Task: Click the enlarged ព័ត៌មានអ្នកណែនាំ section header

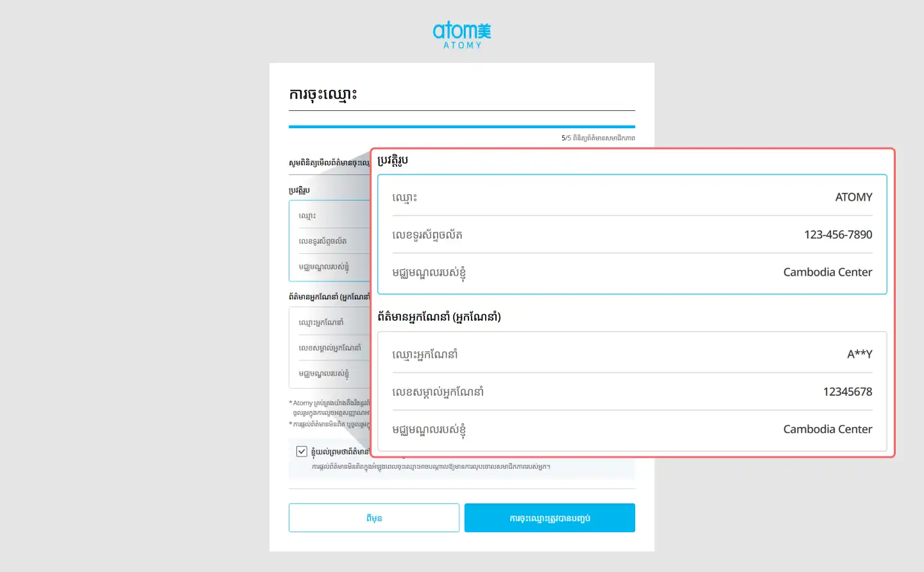Action: [439, 317]
